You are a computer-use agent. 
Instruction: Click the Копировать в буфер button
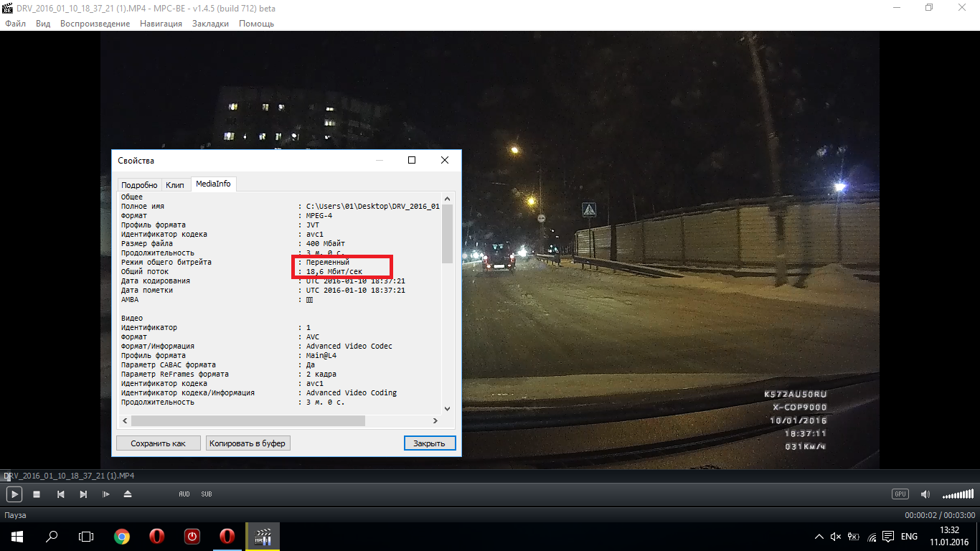pos(248,443)
